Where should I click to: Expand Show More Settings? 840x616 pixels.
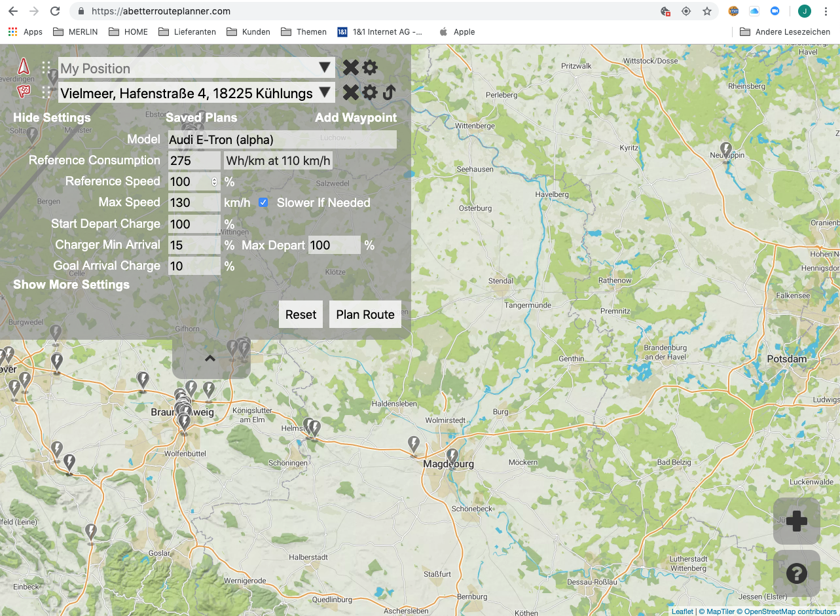[71, 285]
